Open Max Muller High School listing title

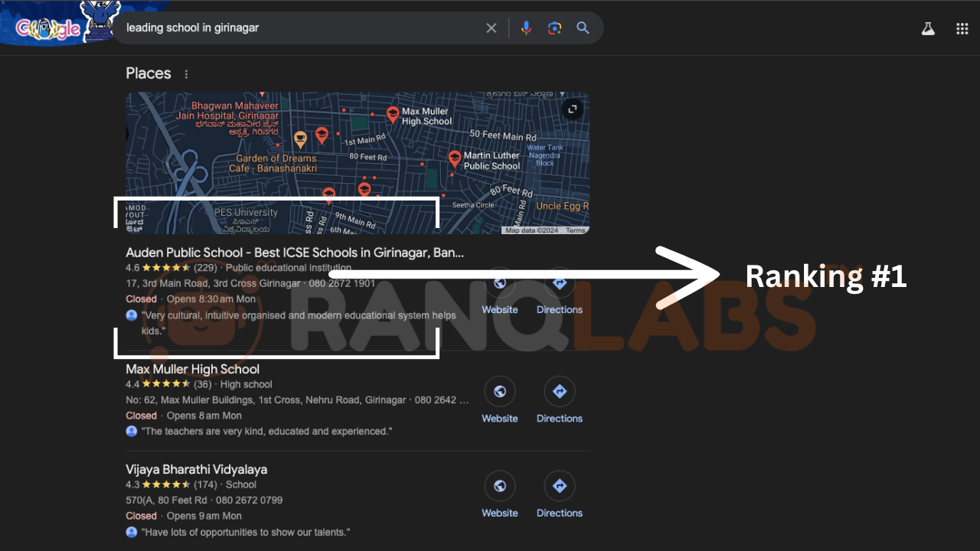(193, 369)
